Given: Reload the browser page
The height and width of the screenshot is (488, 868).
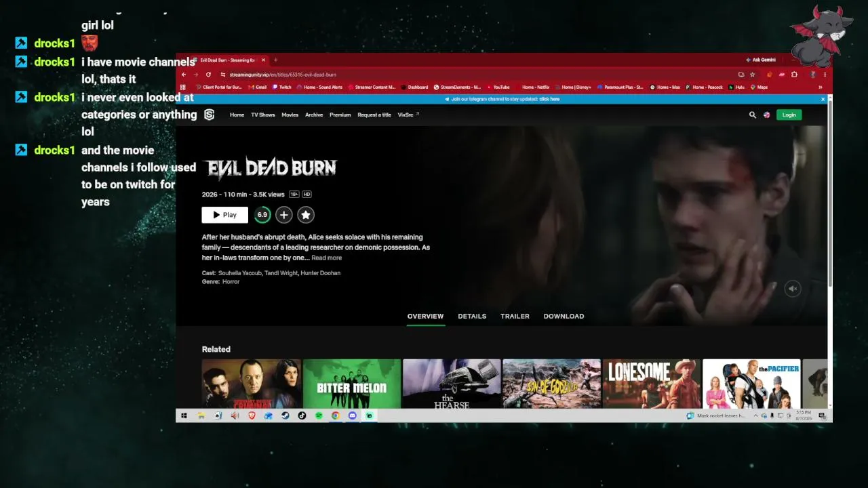Looking at the screenshot, I should click(x=208, y=75).
